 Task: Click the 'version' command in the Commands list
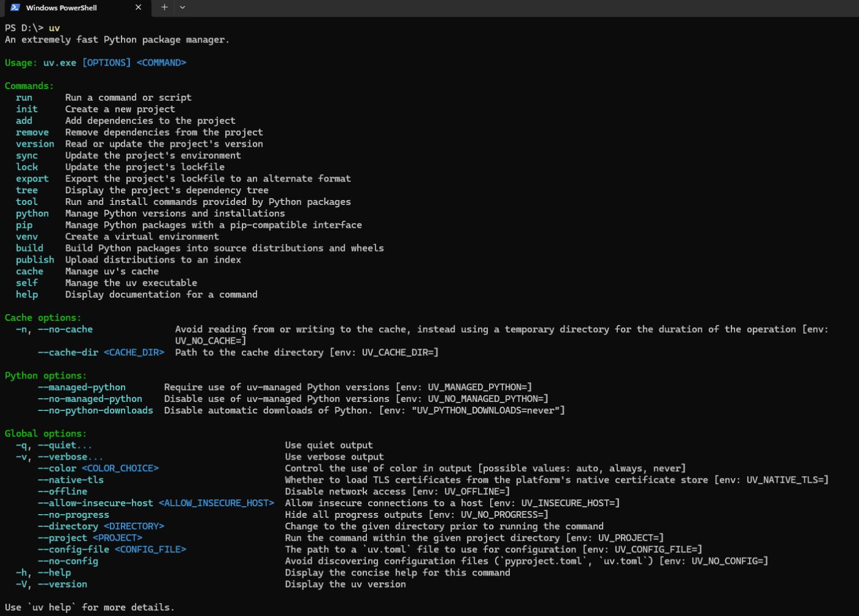click(35, 144)
